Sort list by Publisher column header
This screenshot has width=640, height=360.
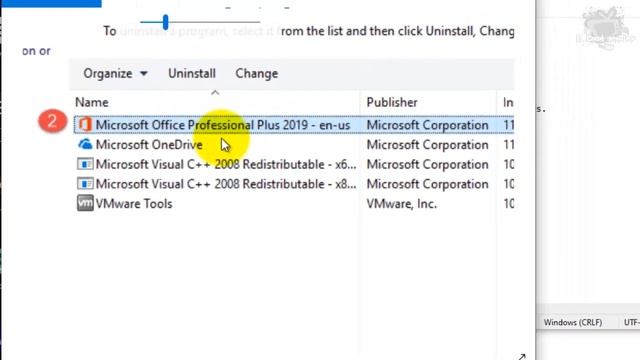(x=392, y=102)
